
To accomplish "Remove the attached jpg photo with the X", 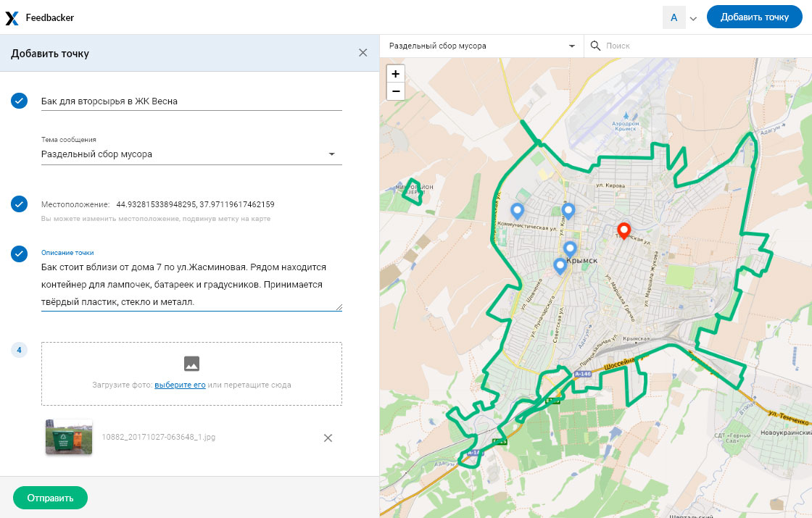I will click(x=328, y=438).
